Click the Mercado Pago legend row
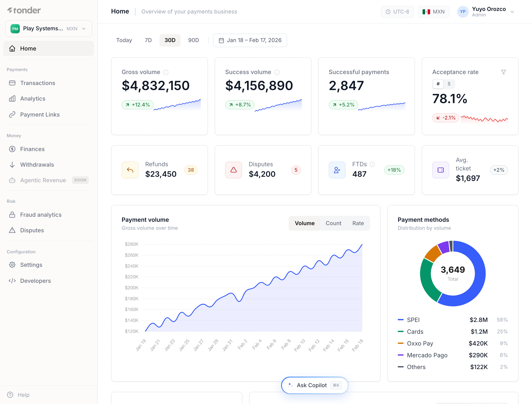532x404 pixels. pos(453,355)
